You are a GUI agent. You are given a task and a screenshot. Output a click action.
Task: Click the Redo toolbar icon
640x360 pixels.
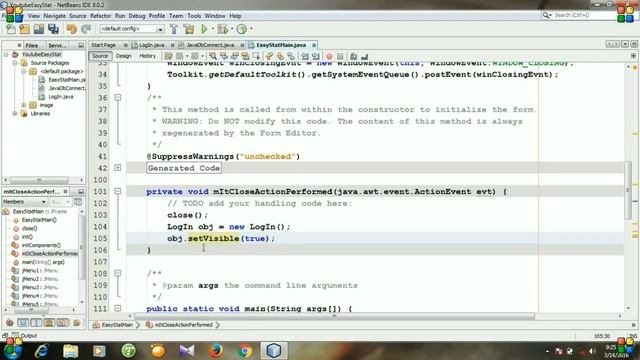(86, 29)
